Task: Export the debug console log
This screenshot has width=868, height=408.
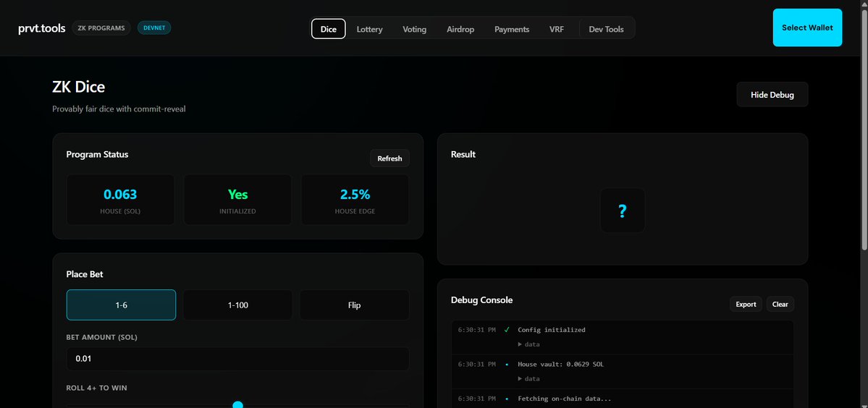Action: click(746, 304)
